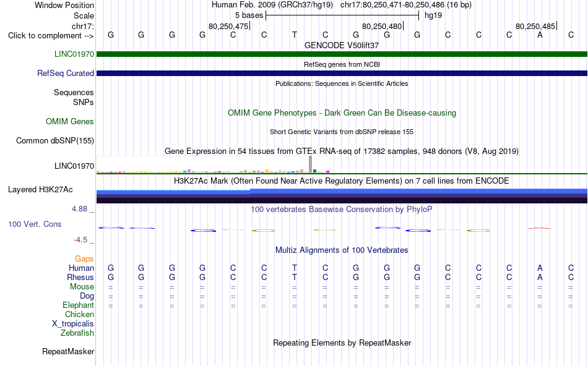Select the Human alignment row label

point(81,268)
